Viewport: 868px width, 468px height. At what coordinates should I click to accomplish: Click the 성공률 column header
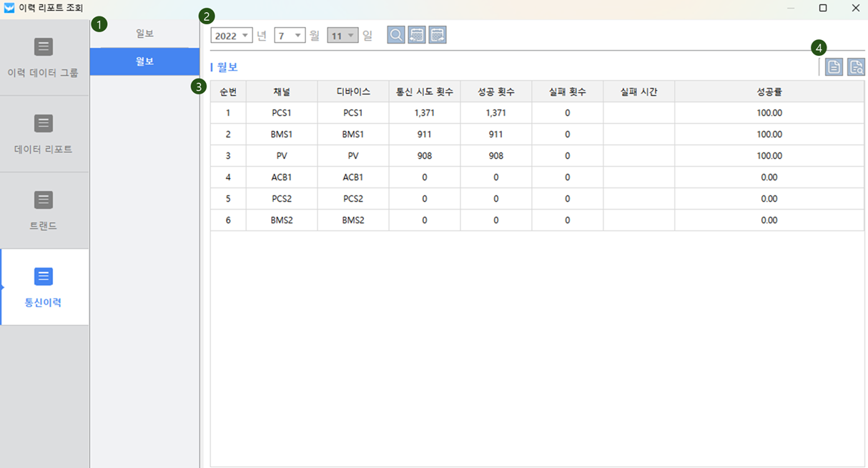tap(769, 92)
